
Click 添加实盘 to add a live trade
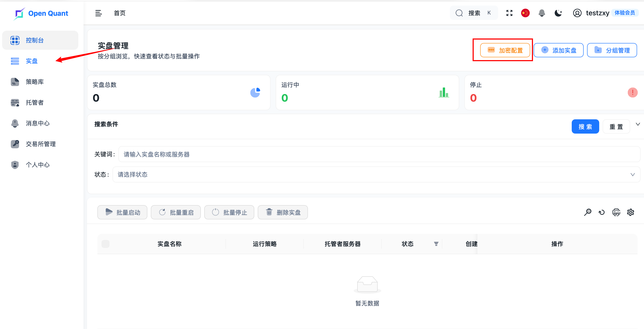coord(559,50)
